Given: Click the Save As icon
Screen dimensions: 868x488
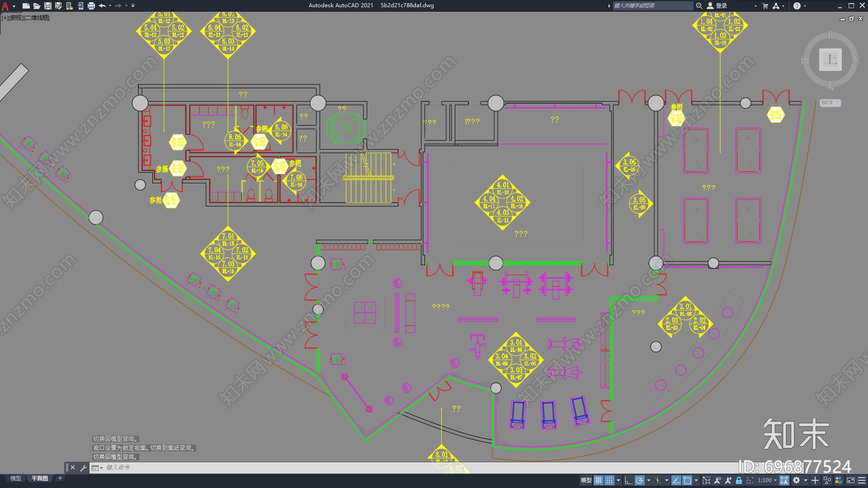Looking at the screenshot, I should pos(59,6).
